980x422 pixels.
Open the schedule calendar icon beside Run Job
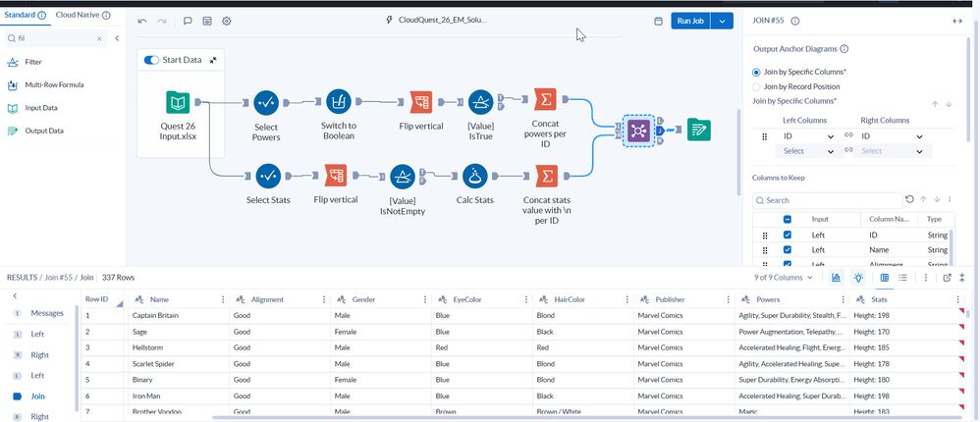[x=658, y=21]
